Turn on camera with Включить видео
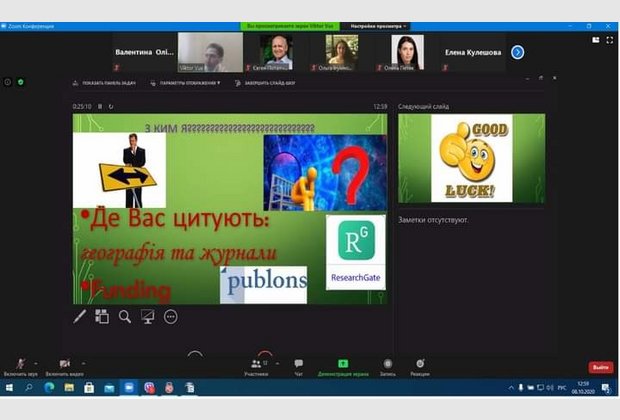 click(64, 367)
